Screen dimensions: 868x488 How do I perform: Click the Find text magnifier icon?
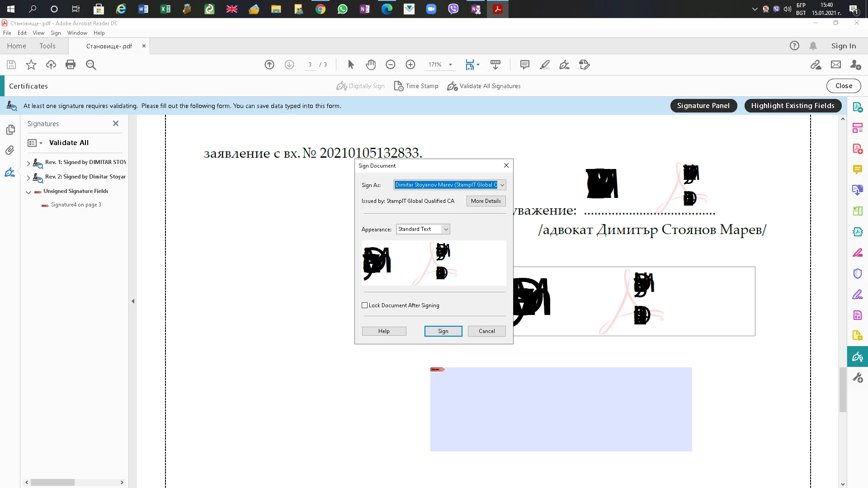(x=91, y=65)
